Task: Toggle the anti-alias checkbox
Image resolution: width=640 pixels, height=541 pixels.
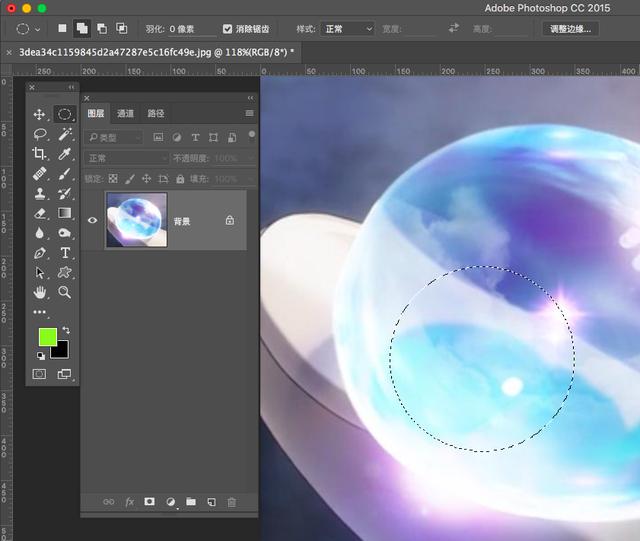Action: tap(227, 29)
